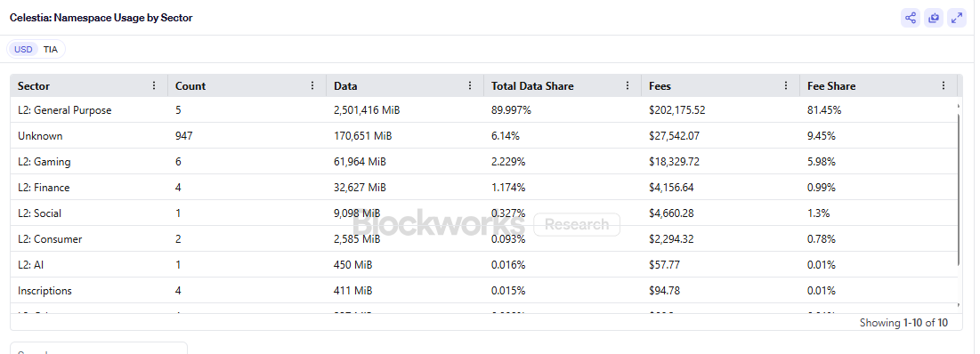Click fee share 0.78%

(x=822, y=239)
